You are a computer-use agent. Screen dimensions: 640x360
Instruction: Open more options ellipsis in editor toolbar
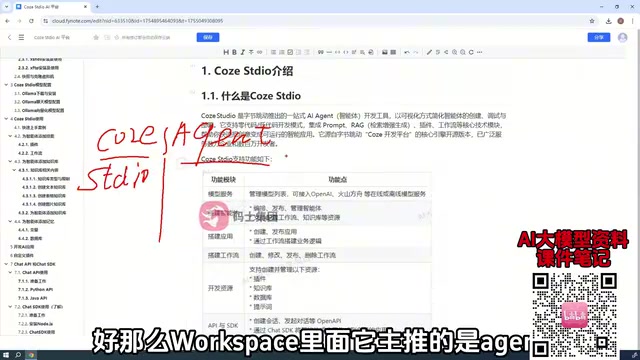tap(480, 52)
